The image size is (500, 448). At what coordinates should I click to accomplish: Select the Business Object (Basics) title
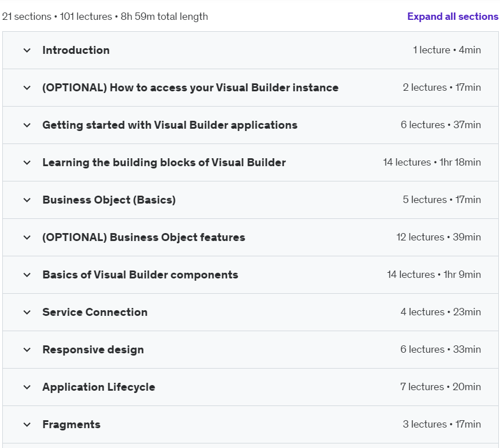109,200
